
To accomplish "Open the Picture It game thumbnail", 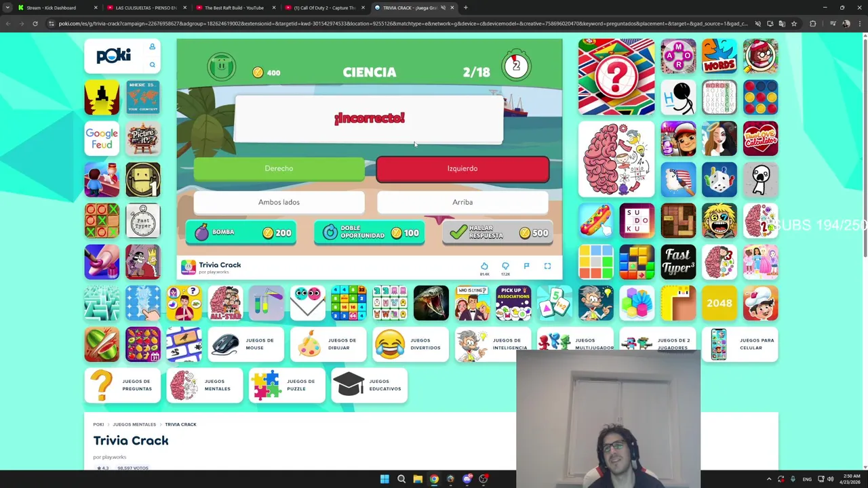I will 142,139.
